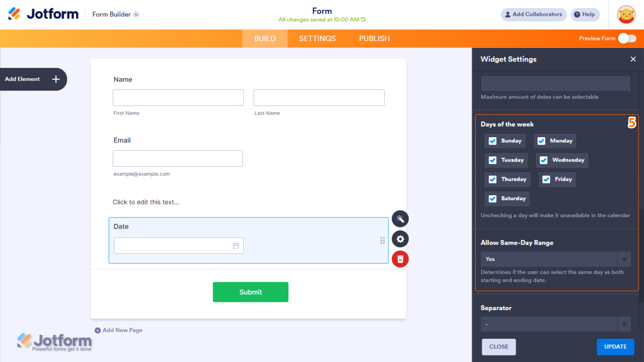Screen dimensions: 644x362
Task: Click the maximum dates amount input field
Action: point(555,83)
